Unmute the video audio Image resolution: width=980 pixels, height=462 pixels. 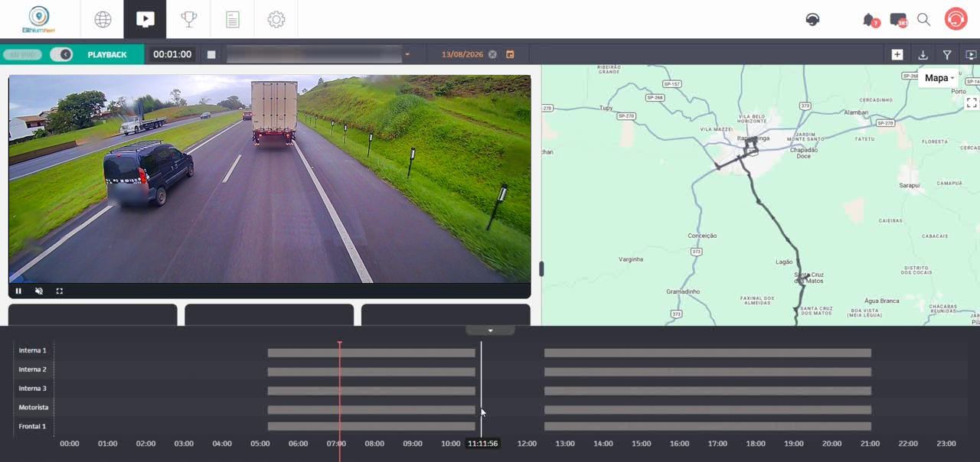click(39, 291)
